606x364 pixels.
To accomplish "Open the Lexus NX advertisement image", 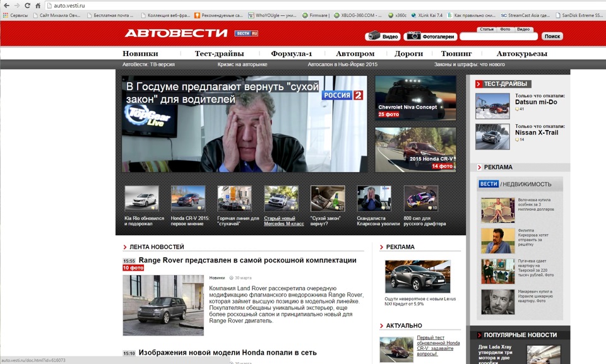I will (418, 277).
